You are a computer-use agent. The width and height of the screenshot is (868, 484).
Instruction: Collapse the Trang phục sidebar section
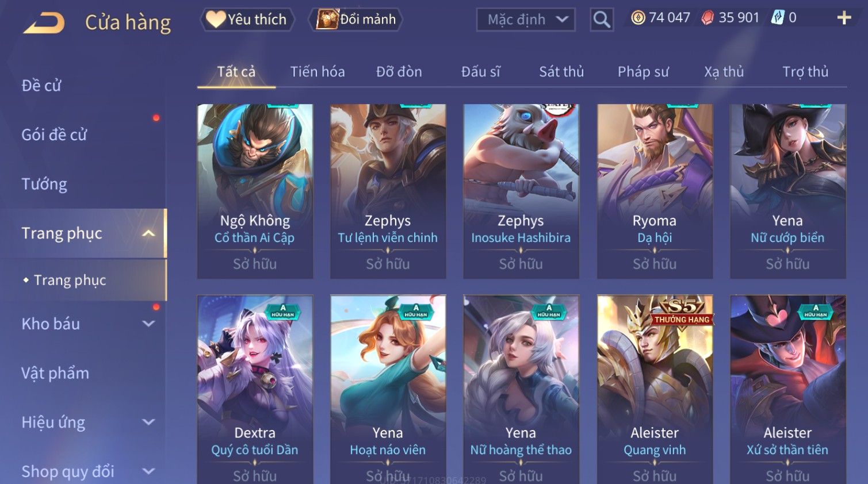[x=148, y=233]
